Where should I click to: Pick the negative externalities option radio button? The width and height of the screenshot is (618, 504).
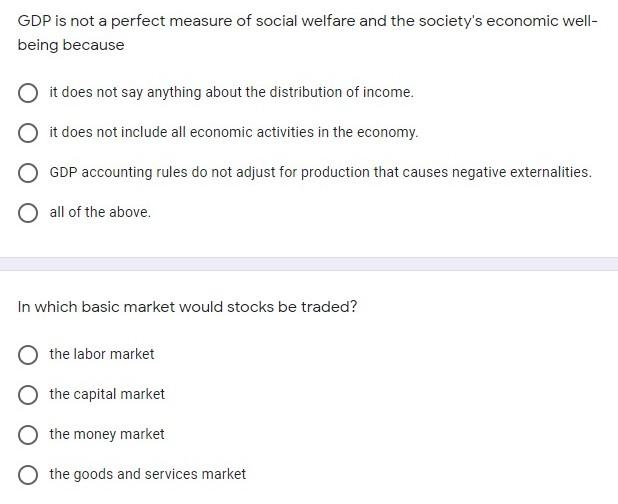pyautogui.click(x=29, y=173)
